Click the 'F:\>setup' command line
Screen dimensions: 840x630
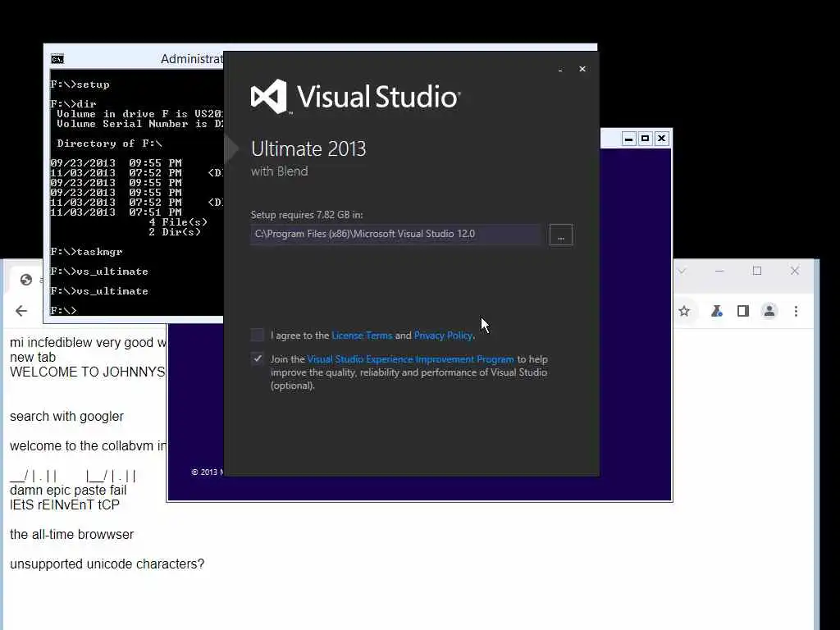[80, 84]
